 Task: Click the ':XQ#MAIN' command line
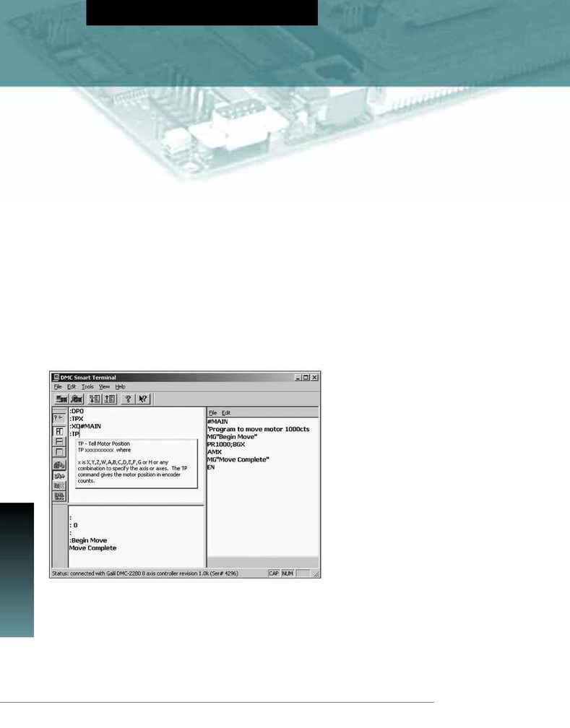(x=85, y=426)
